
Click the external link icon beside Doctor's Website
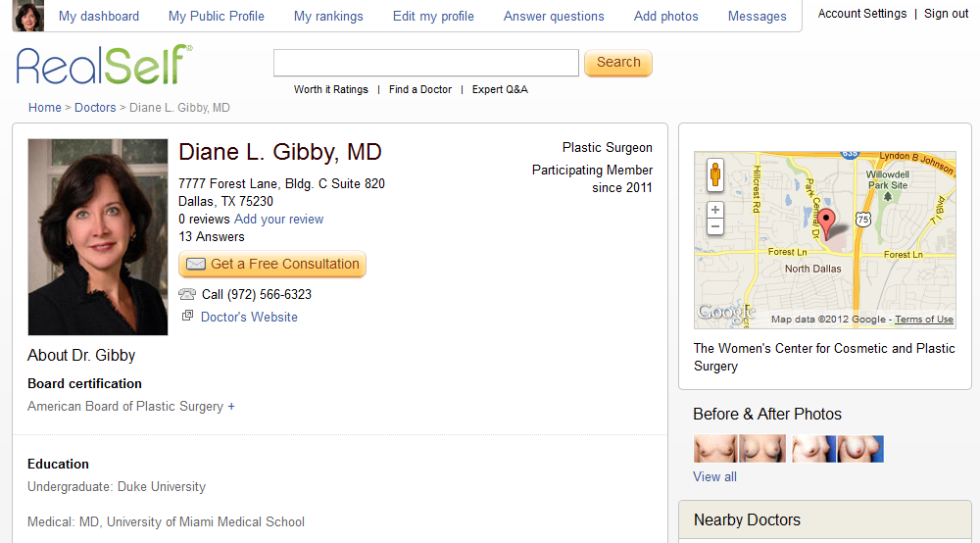[188, 316]
